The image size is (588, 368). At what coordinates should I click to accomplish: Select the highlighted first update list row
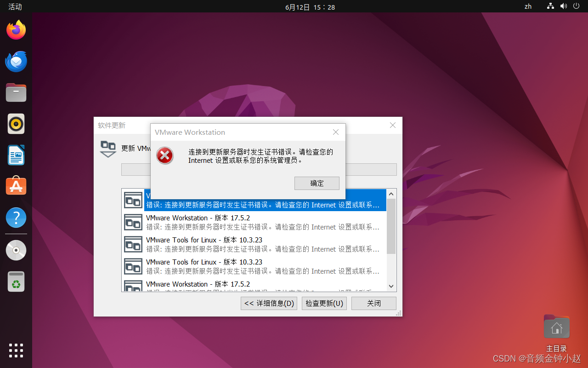coord(254,201)
